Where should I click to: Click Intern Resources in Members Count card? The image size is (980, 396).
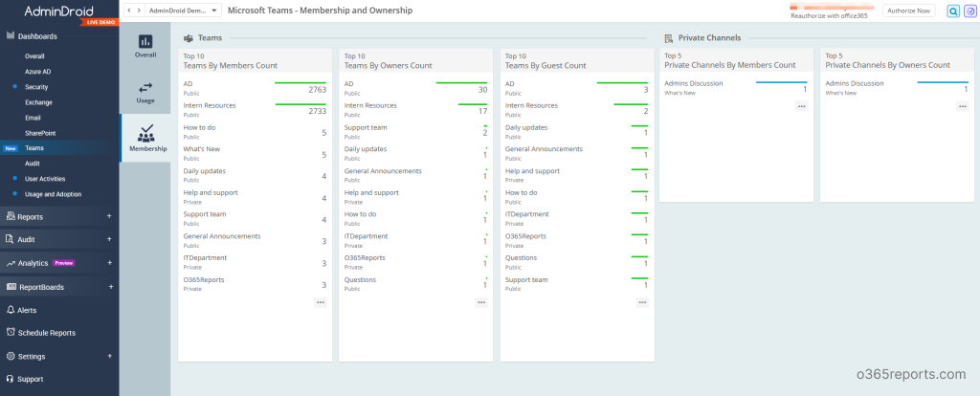pos(210,105)
